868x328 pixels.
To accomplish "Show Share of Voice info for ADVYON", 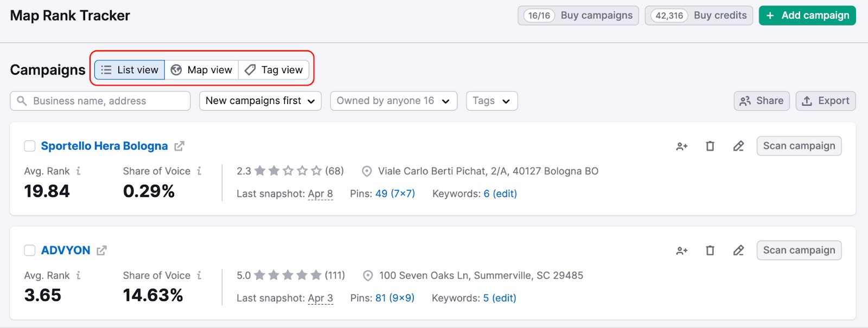I will click(199, 275).
